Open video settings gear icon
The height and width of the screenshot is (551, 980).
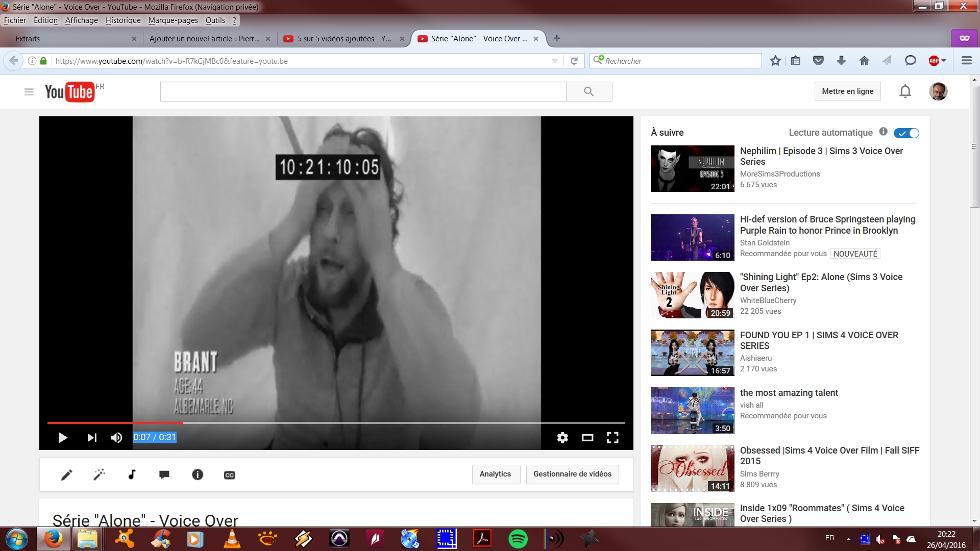pos(562,438)
